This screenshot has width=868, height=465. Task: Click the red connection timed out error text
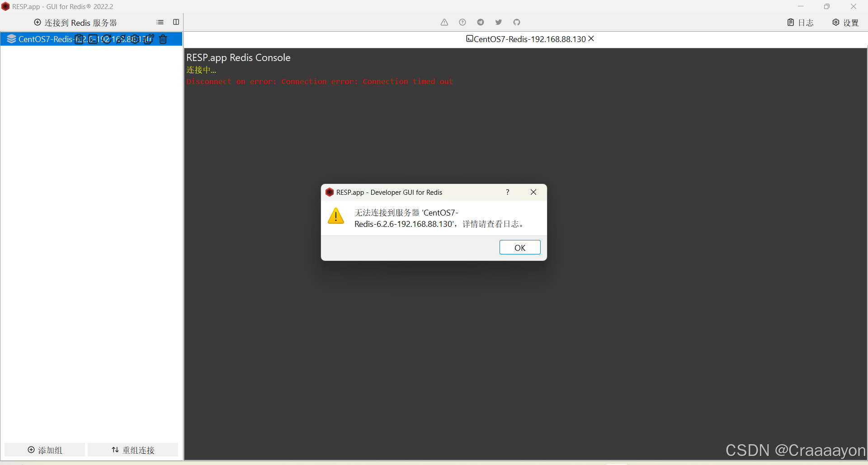320,81
